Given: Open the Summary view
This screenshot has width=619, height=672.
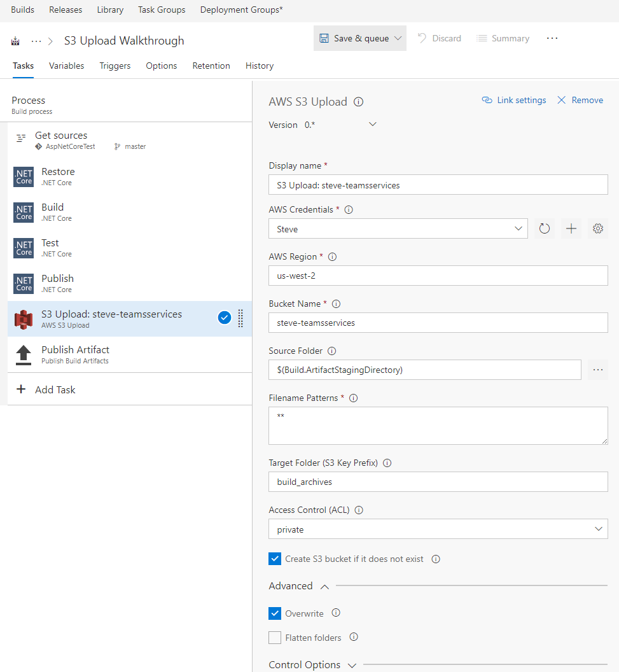Looking at the screenshot, I should point(503,38).
